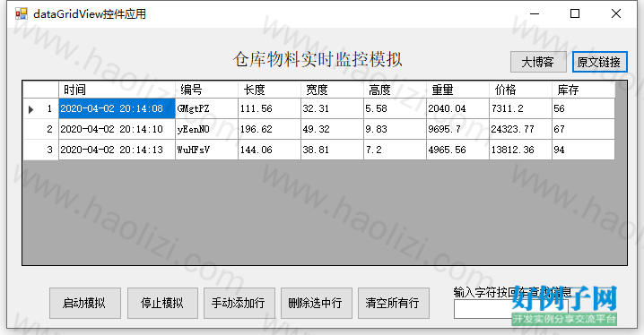
Task: Select the 编号 column header
Action: tap(206, 90)
